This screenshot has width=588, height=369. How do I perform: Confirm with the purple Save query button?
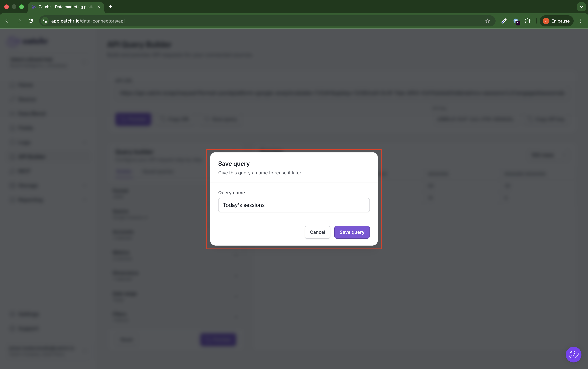351,232
